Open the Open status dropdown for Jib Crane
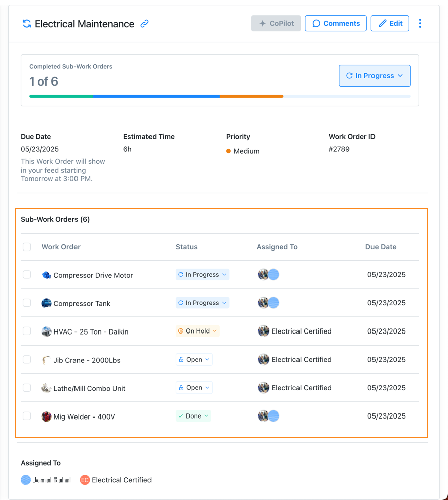448x500 pixels. coord(194,359)
